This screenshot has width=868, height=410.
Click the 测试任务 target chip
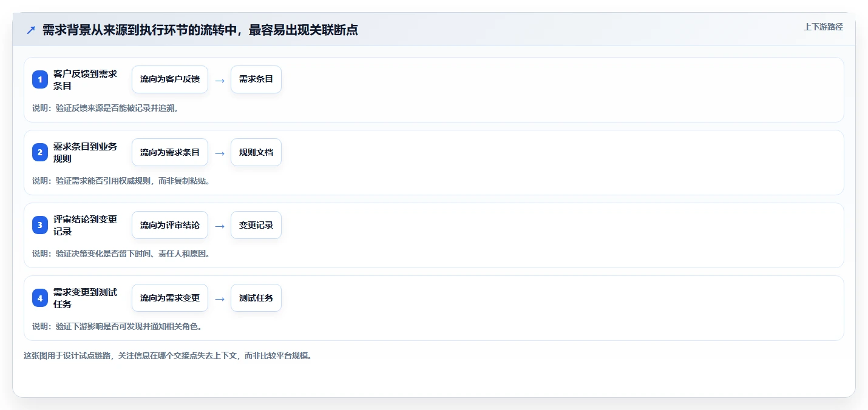pos(256,298)
